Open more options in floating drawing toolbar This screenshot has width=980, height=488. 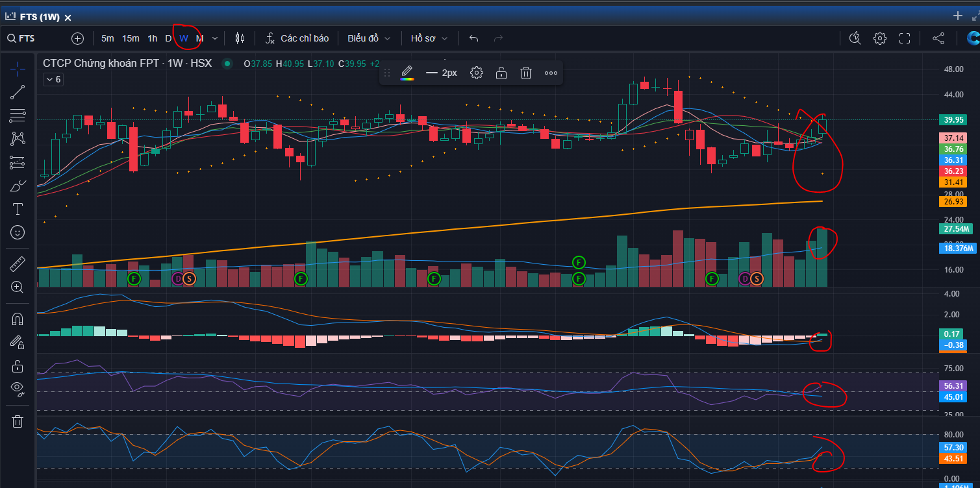click(551, 73)
